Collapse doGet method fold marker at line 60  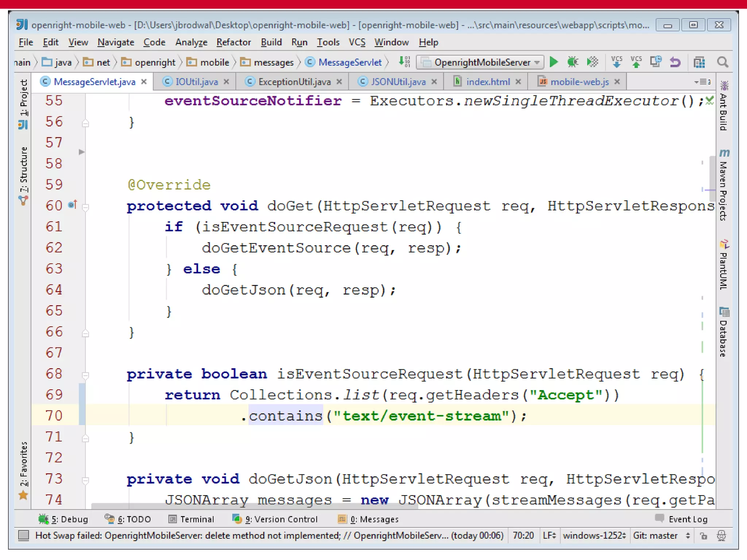tap(86, 207)
